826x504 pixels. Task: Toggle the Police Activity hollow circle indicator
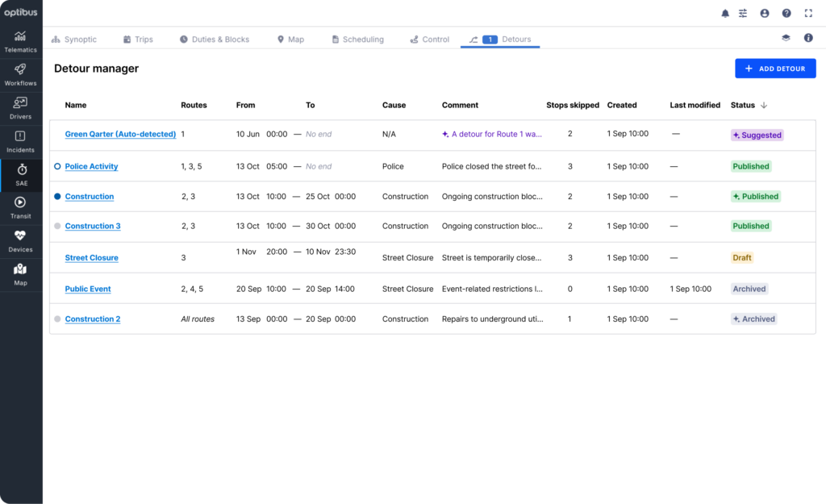point(57,166)
